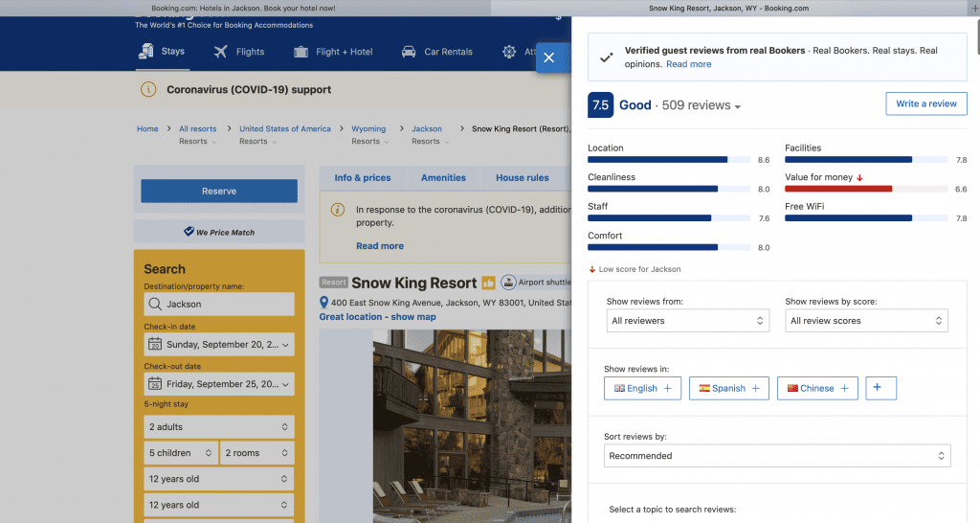This screenshot has height=523, width=980.
Task: Click the info icon in the COVID notice box
Action: click(x=338, y=210)
